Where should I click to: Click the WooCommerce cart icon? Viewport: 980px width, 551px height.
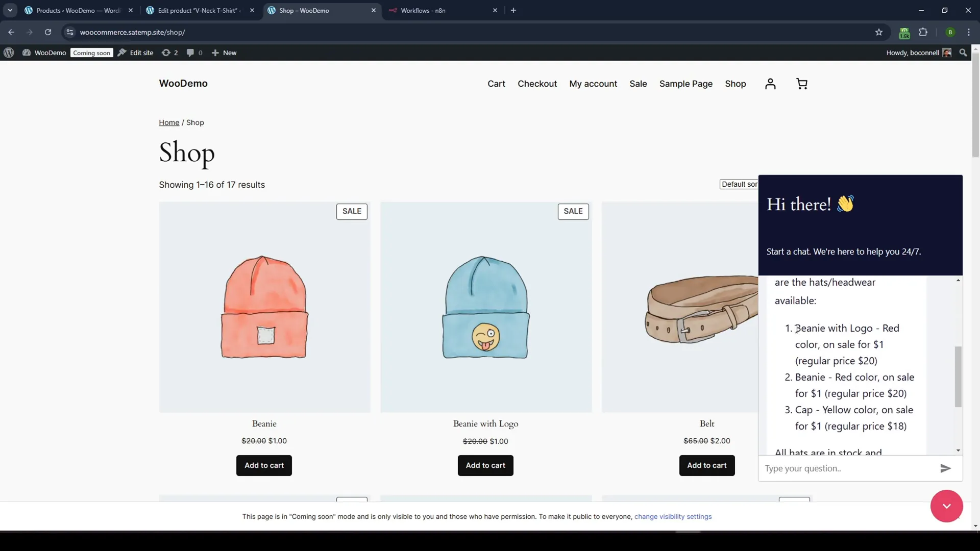802,83
